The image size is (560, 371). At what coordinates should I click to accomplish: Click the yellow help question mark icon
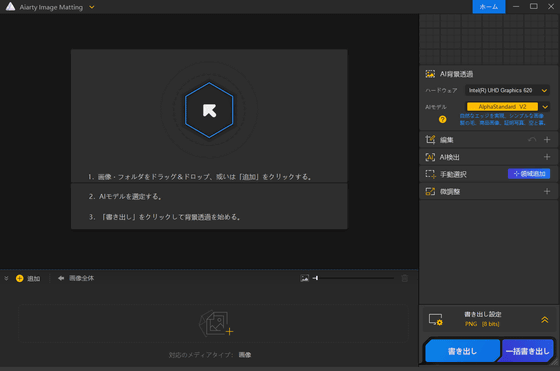(x=442, y=119)
